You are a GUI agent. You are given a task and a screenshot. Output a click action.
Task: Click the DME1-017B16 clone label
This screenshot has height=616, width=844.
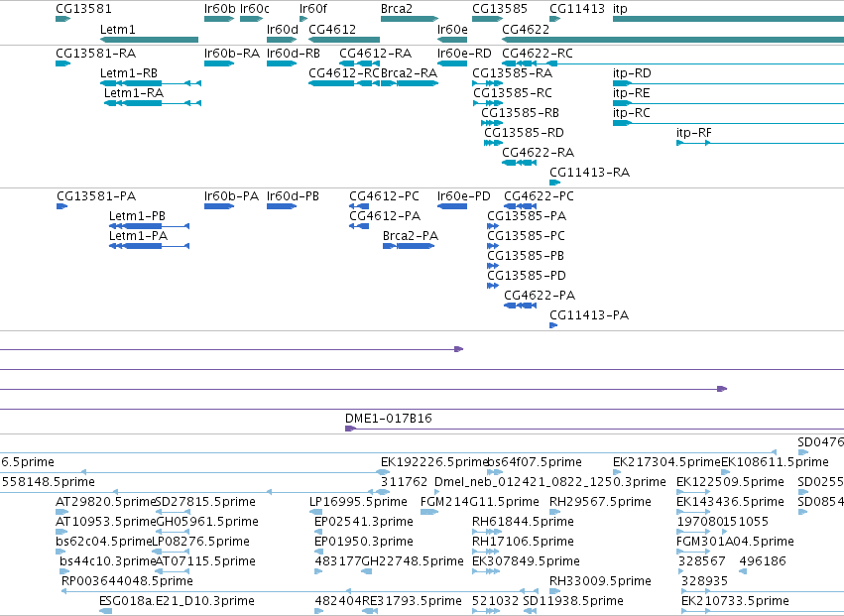[x=388, y=419]
